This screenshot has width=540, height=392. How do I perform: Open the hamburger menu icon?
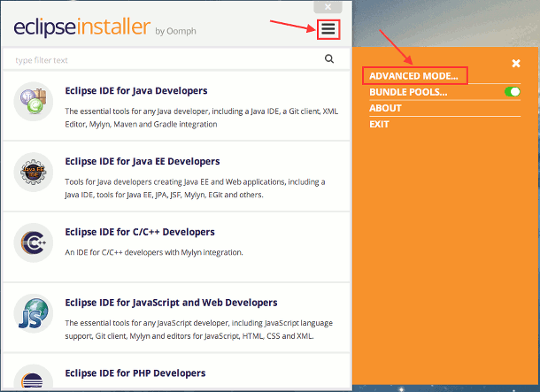(x=328, y=29)
